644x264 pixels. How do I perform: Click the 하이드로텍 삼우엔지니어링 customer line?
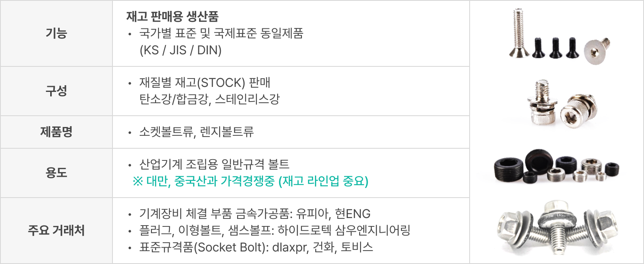pyautogui.click(x=275, y=231)
